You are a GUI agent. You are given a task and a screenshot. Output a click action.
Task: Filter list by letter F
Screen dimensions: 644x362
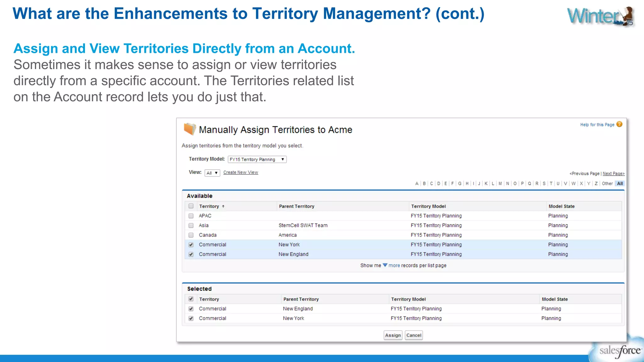tap(452, 184)
